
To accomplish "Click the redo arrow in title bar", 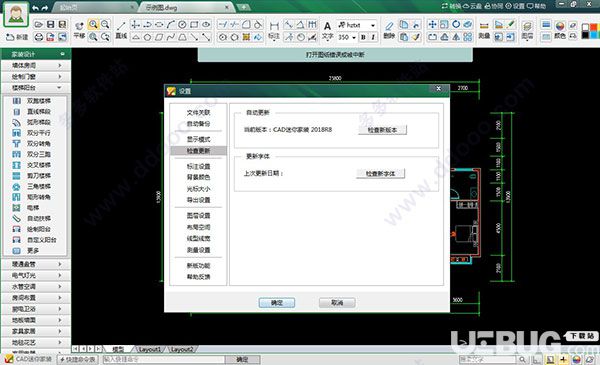I will point(45,8).
